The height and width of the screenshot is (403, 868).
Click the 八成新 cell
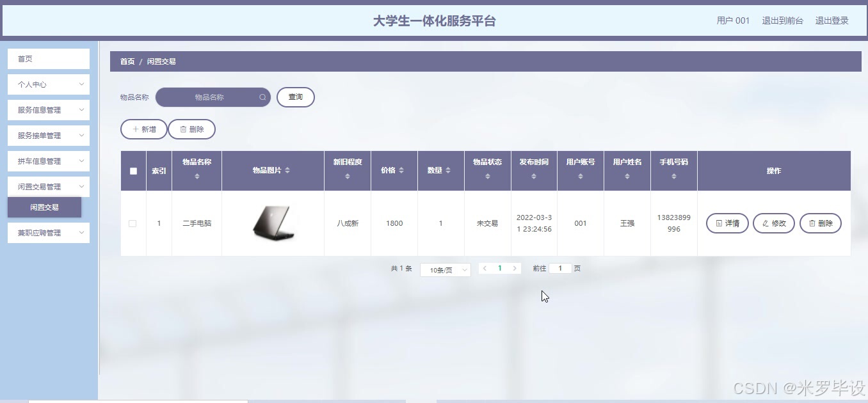(348, 223)
